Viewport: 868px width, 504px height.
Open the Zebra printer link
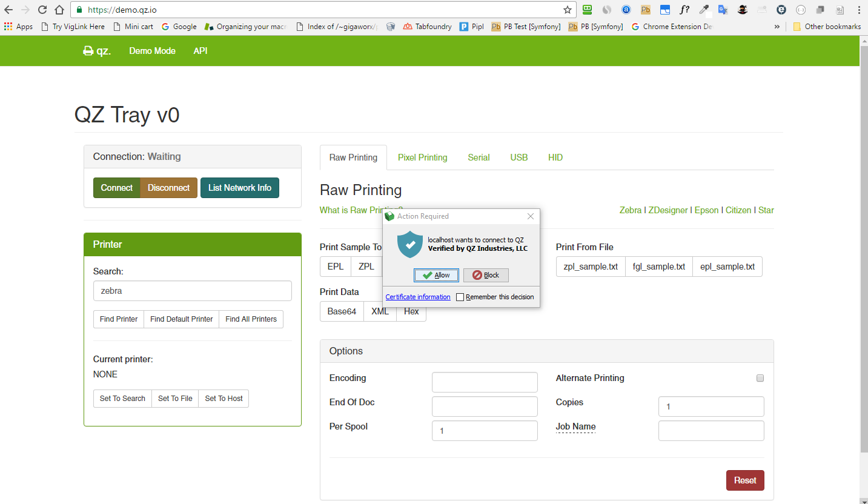coord(631,210)
